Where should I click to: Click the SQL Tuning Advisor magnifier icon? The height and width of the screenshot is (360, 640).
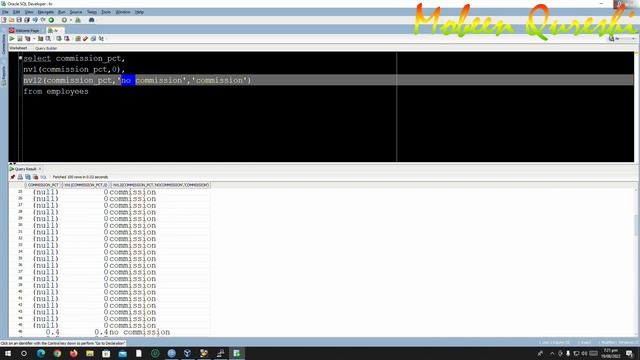pos(48,39)
